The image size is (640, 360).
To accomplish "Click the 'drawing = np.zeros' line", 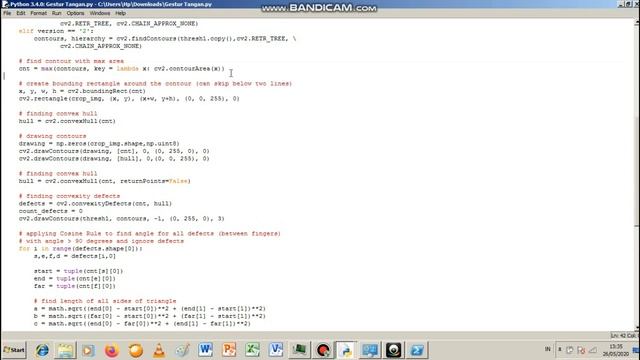I will [x=99, y=144].
